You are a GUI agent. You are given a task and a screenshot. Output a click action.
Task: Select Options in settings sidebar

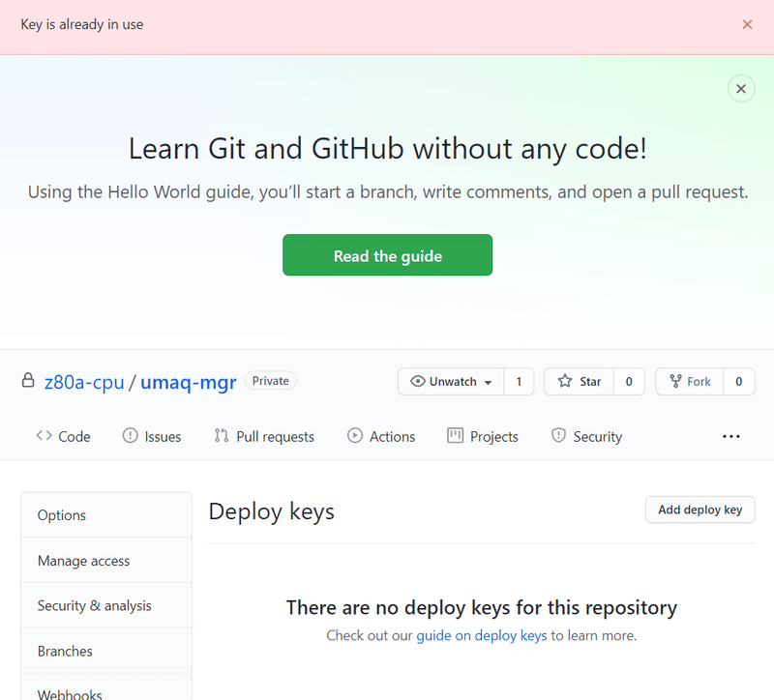106,515
